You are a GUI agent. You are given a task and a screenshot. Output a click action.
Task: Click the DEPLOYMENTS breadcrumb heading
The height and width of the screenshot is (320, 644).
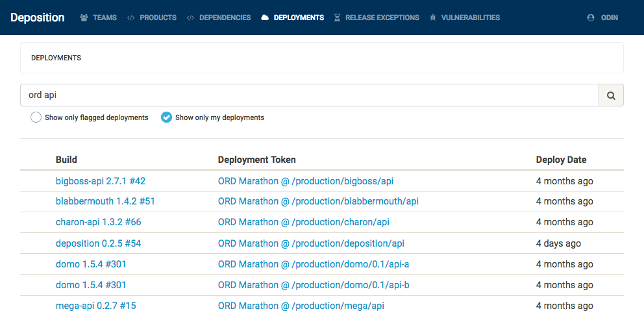point(56,58)
